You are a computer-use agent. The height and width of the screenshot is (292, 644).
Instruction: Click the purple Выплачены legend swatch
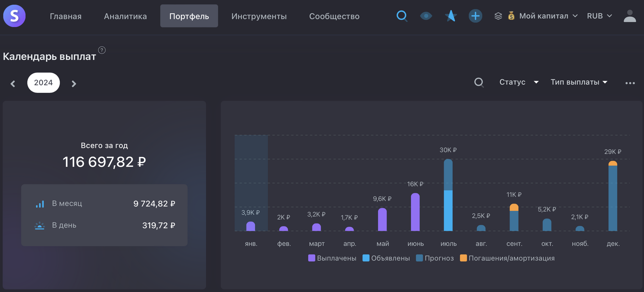(x=312, y=258)
